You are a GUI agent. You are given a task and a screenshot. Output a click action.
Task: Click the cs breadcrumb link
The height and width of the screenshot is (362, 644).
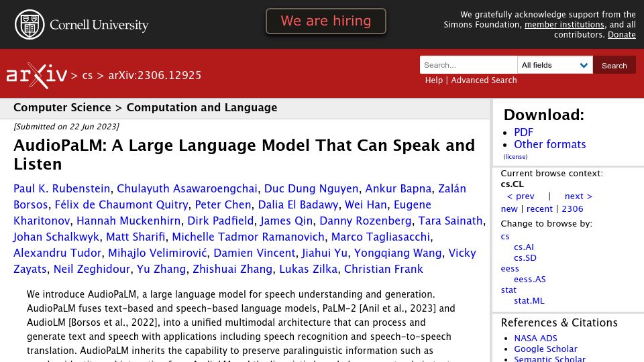point(87,76)
